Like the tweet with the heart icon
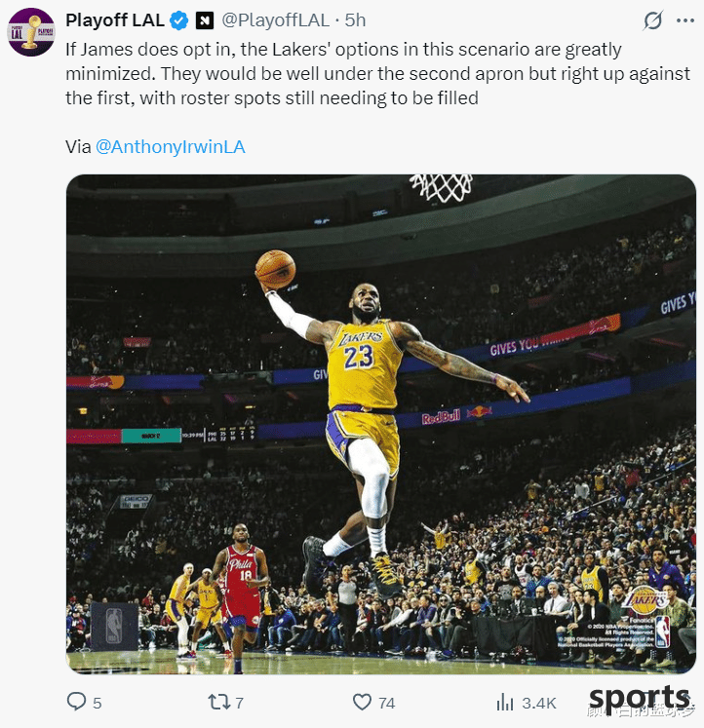This screenshot has height=728, width=704. [x=362, y=702]
